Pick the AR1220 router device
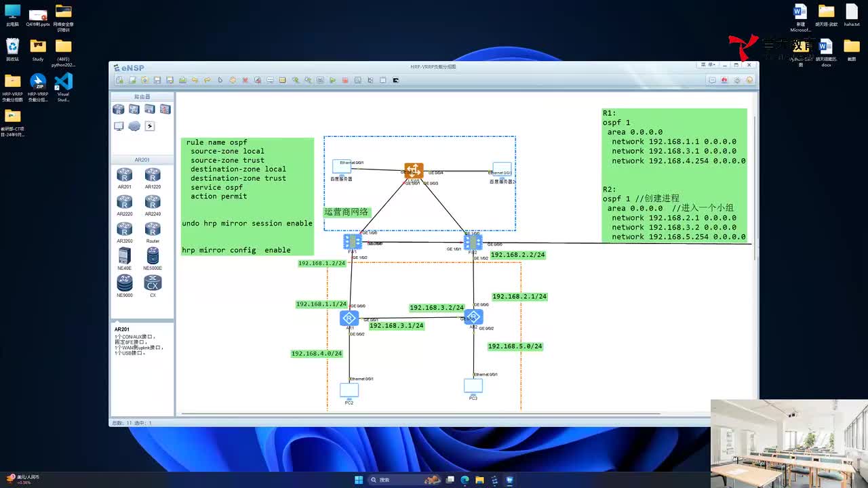This screenshot has height=488, width=868. [153, 178]
